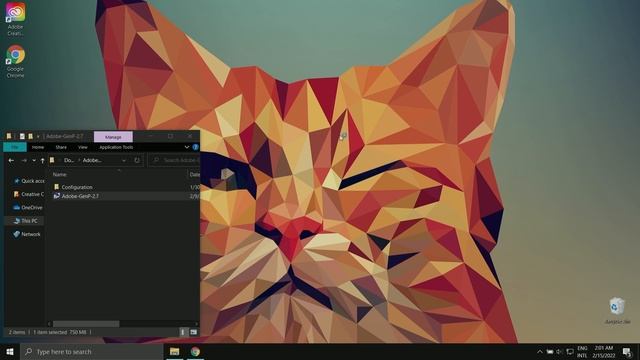Open the Google Chrome desktop shortcut
The height and width of the screenshot is (360, 640).
[x=16, y=61]
